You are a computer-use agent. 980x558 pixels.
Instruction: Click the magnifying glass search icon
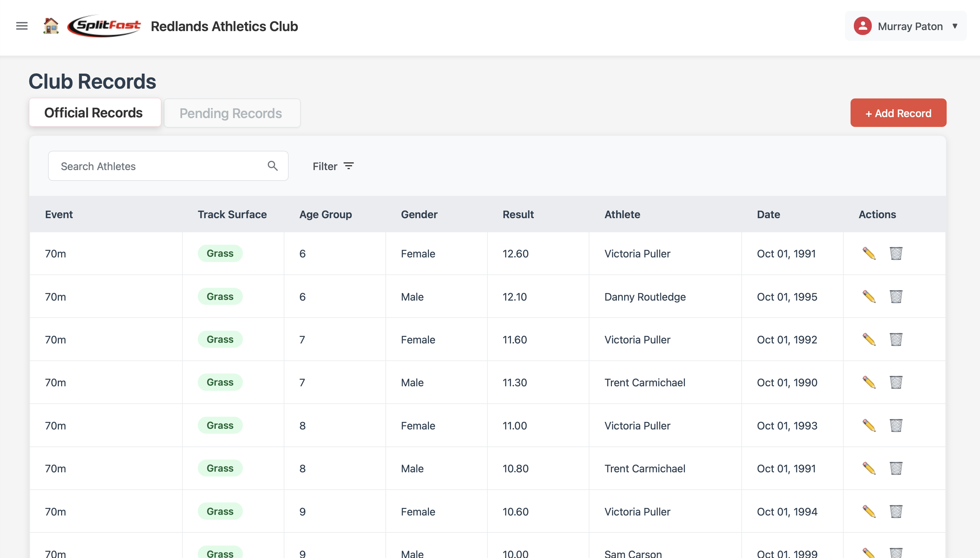273,166
